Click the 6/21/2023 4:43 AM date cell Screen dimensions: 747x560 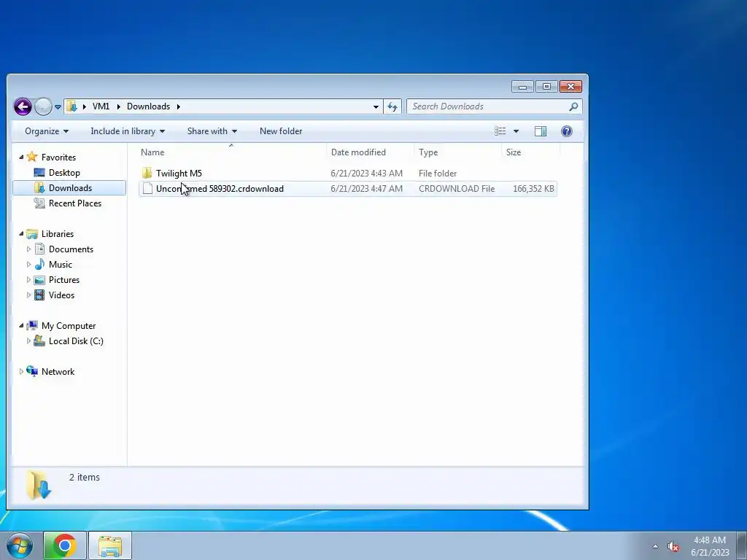[366, 174]
